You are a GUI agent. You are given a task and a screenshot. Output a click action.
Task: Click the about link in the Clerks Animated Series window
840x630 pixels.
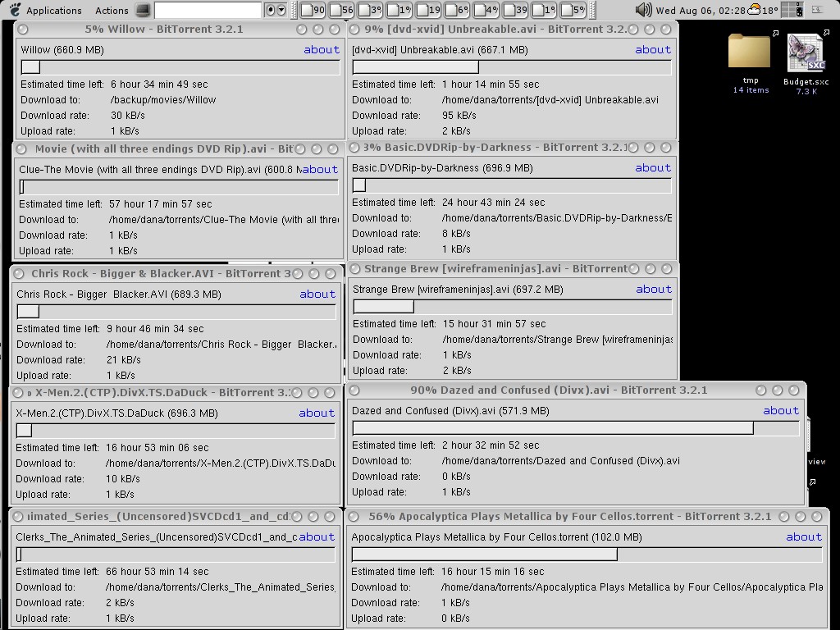point(317,536)
